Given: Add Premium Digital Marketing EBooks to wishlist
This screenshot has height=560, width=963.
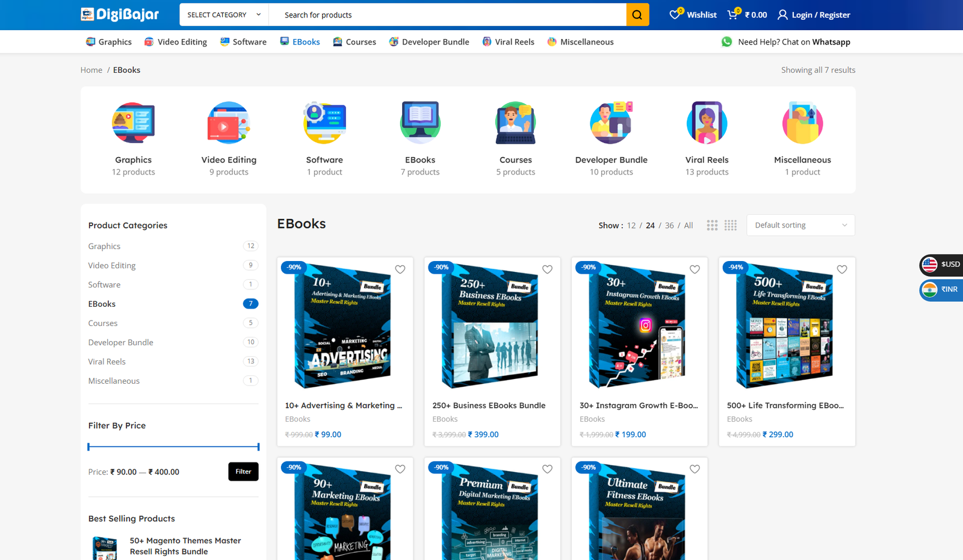Looking at the screenshot, I should click(547, 469).
